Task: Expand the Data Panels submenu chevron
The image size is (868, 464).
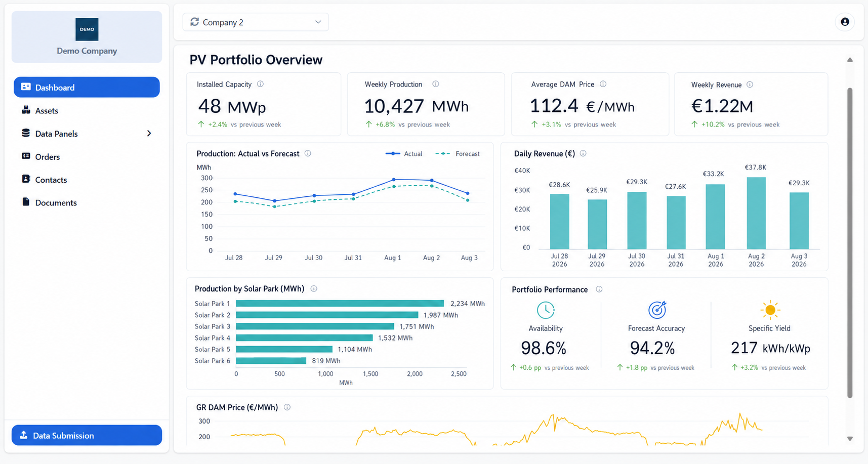Action: (149, 134)
